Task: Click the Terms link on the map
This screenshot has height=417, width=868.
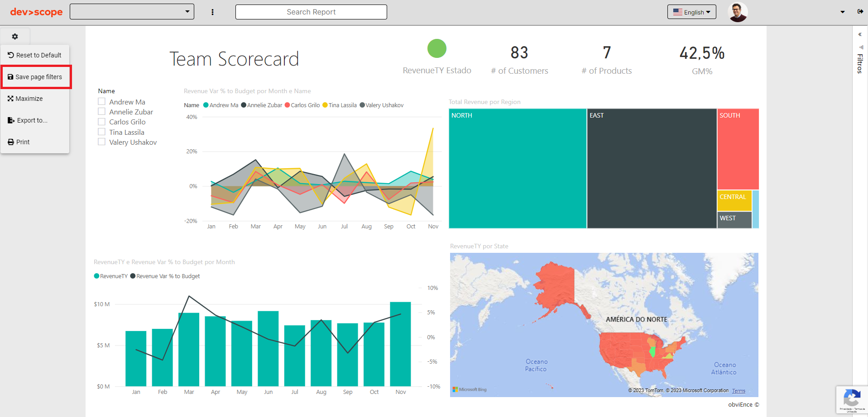Action: click(738, 391)
